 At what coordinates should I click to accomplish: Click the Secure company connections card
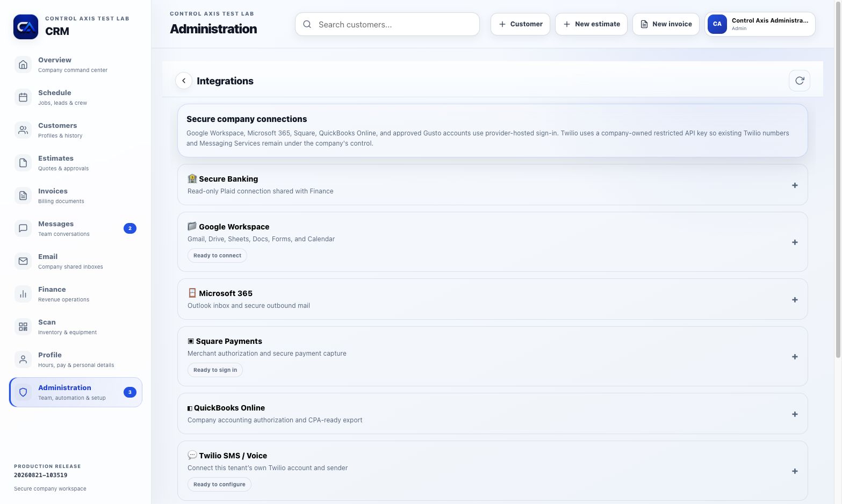[x=493, y=131]
